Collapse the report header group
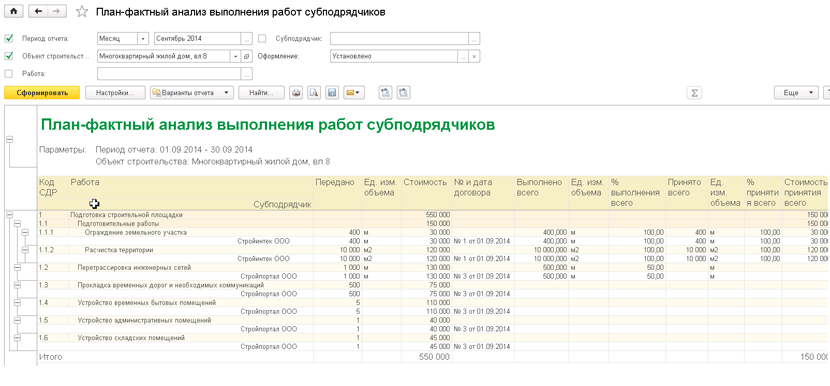 point(9,139)
